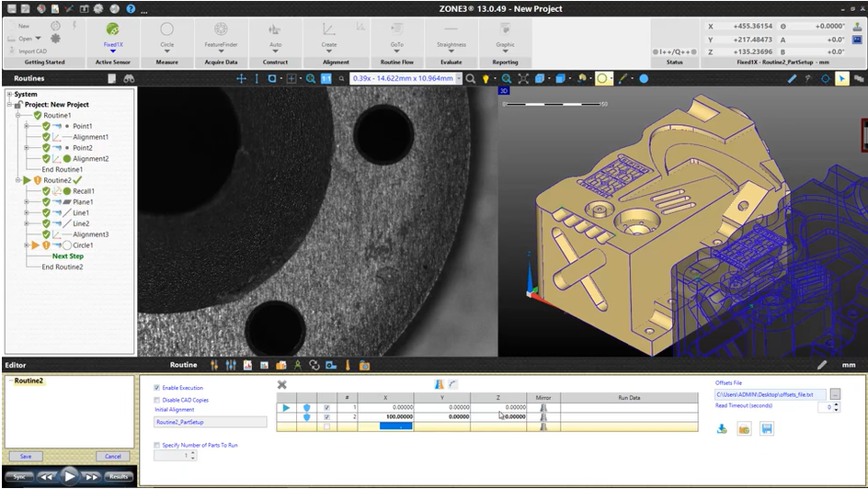The image size is (868, 489).
Task: Click the delete X icon above offsets table
Action: pyautogui.click(x=282, y=384)
